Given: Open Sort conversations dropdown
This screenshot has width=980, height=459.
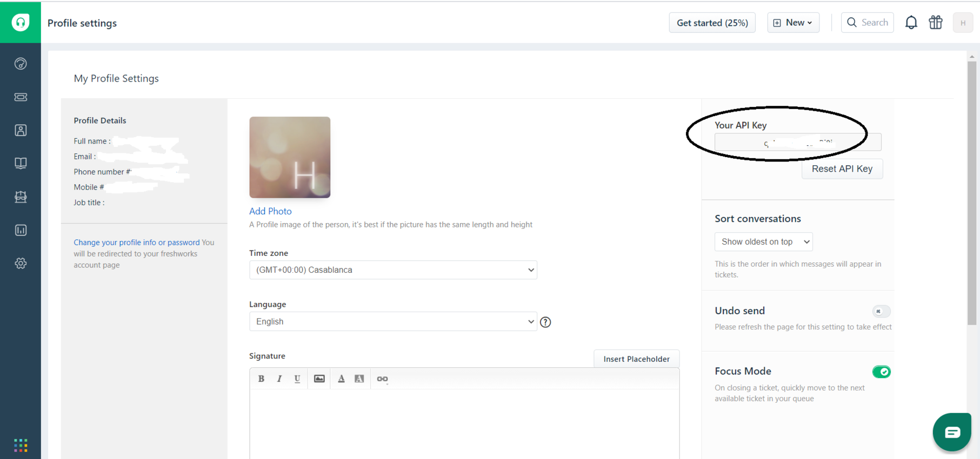Looking at the screenshot, I should click(x=763, y=242).
